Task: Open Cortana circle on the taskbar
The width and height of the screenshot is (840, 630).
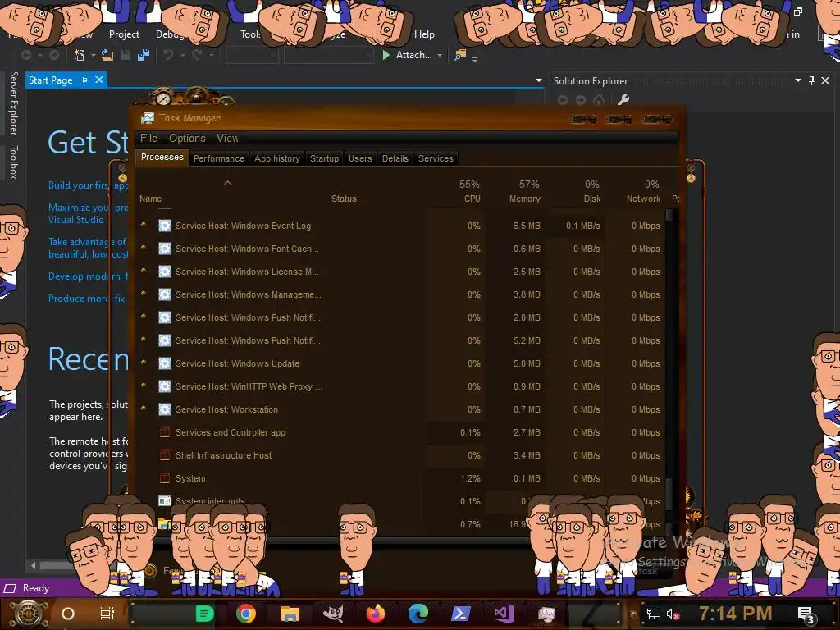Action: [x=68, y=614]
